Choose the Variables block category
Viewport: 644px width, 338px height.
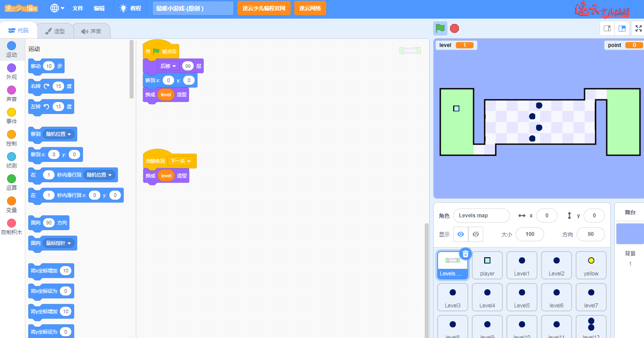coord(12,204)
